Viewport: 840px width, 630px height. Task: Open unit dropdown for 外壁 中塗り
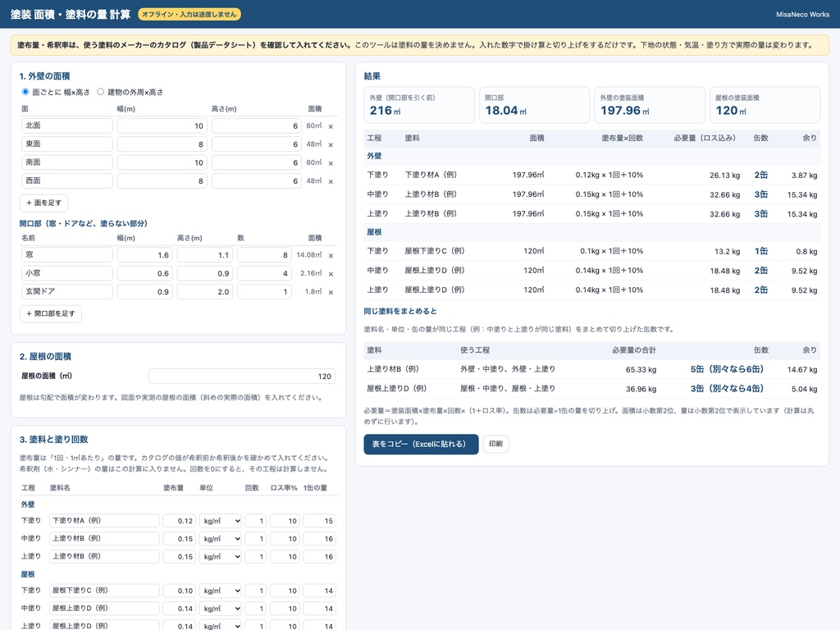(x=220, y=538)
